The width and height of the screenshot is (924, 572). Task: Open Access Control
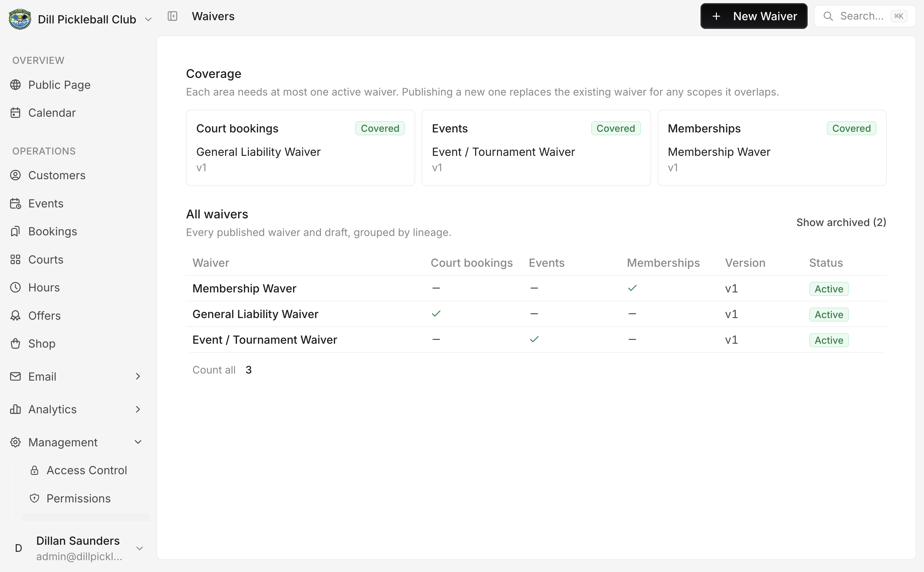click(x=86, y=470)
